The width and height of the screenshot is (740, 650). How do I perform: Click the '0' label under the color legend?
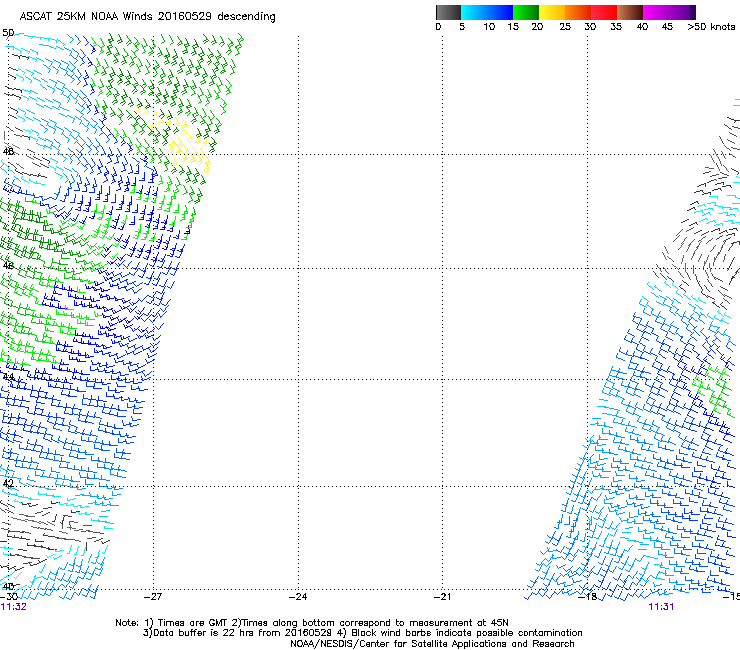(x=438, y=27)
